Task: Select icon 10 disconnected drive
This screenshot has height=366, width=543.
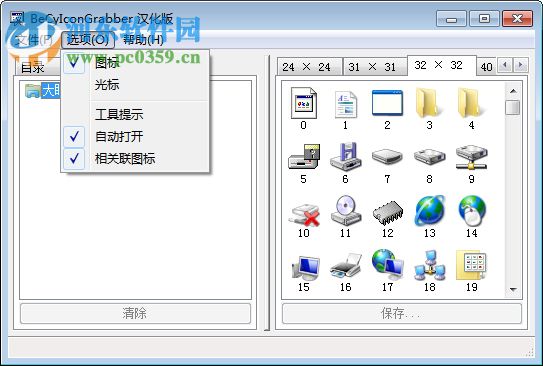Action: [x=304, y=215]
